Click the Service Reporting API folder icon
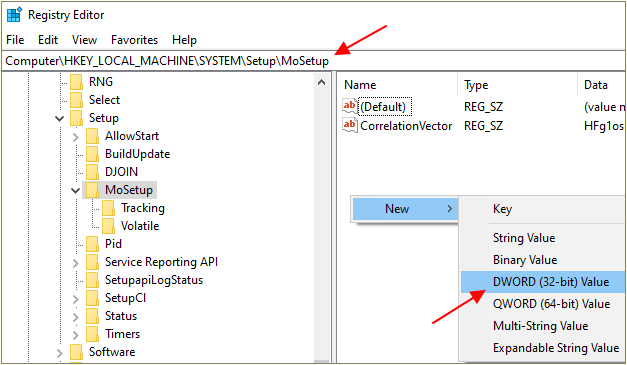The height and width of the screenshot is (365, 627). click(x=92, y=262)
